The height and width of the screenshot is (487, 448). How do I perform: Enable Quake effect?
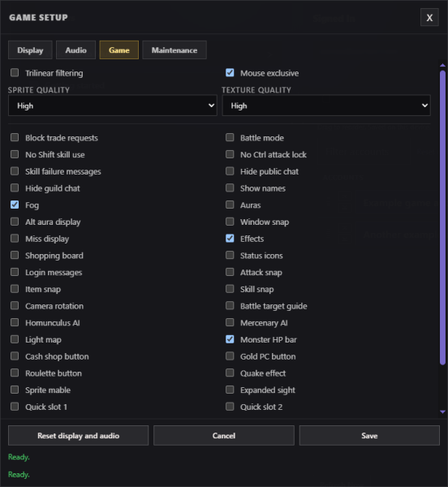230,373
